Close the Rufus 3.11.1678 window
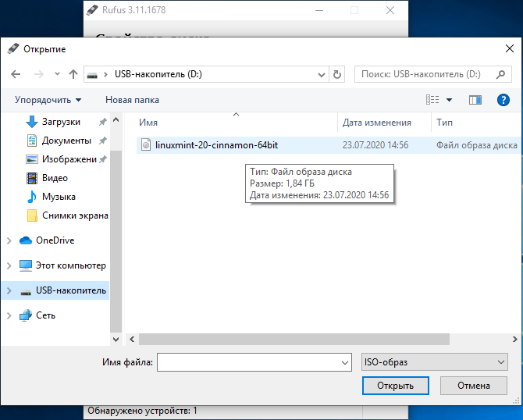This screenshot has width=523, height=420. tap(390, 10)
